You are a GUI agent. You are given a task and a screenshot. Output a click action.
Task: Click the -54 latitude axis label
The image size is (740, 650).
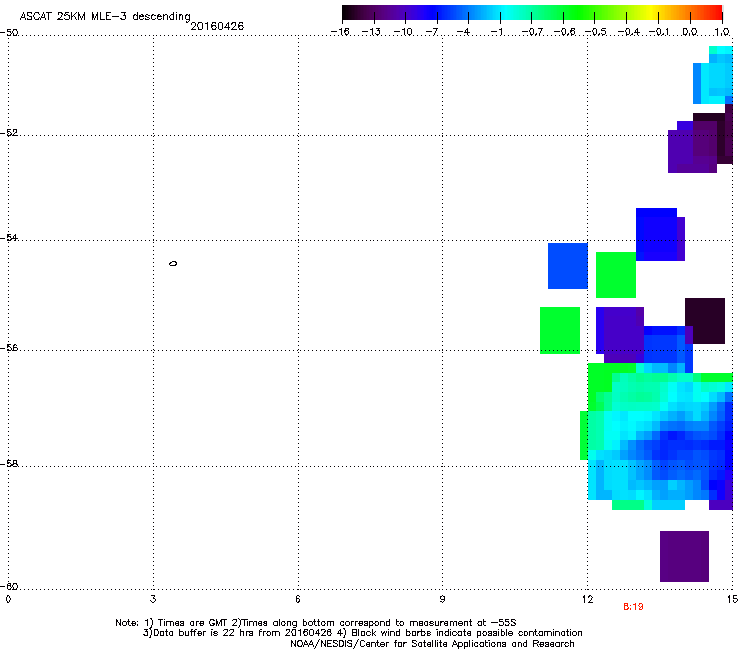pyautogui.click(x=9, y=238)
